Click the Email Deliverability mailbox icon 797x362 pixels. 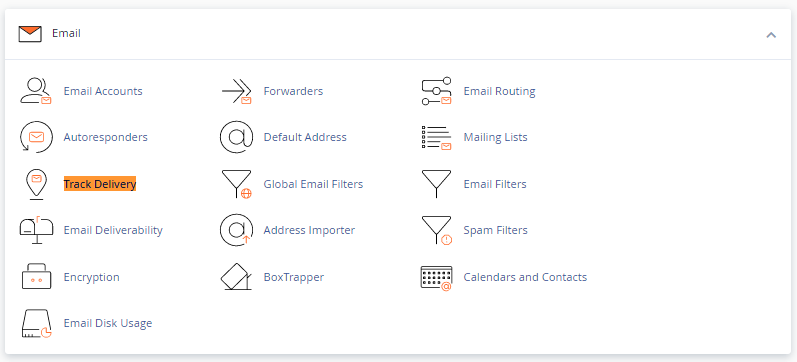pos(36,230)
